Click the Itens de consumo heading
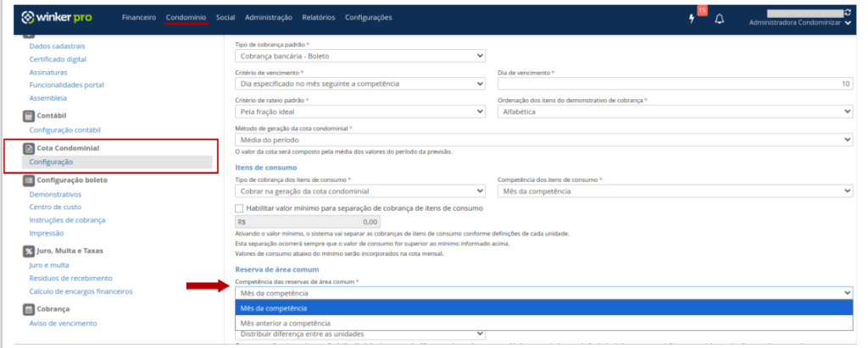This screenshot has width=868, height=348. pyautogui.click(x=266, y=167)
